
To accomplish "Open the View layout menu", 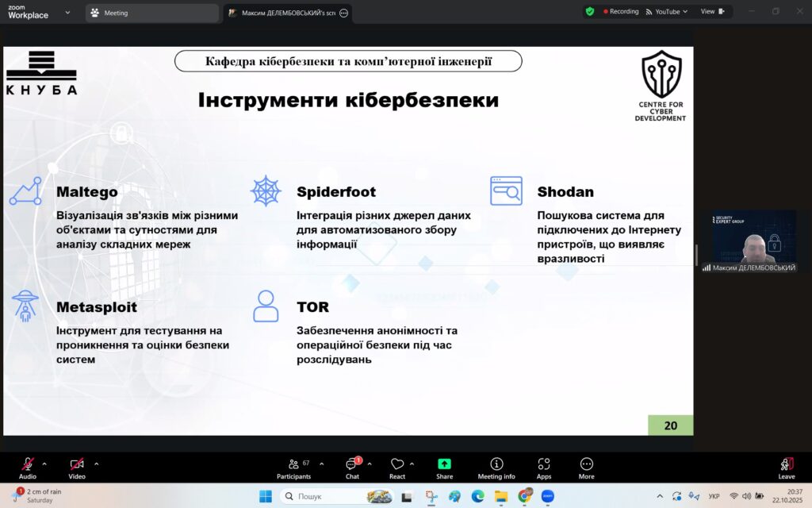I will coord(711,12).
